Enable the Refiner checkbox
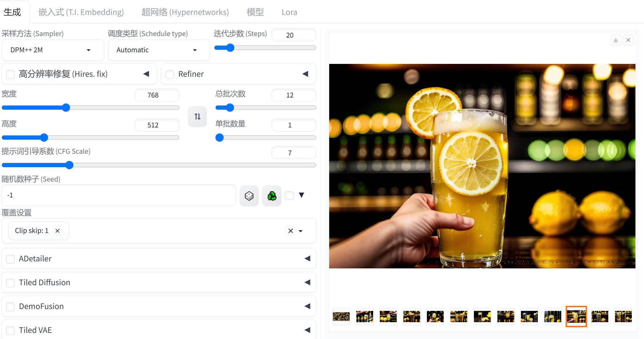 tap(170, 74)
